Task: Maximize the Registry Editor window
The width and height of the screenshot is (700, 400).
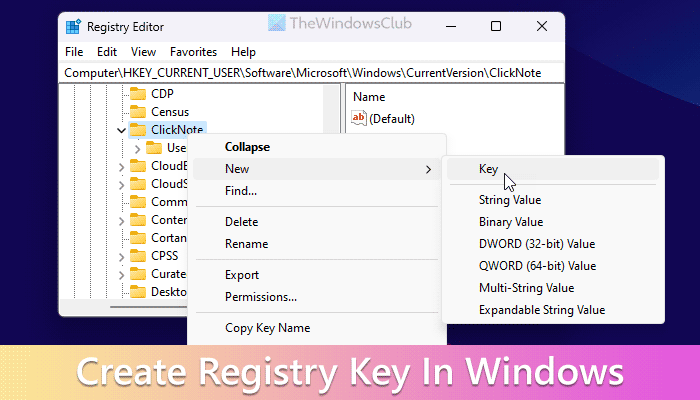Action: (x=496, y=26)
